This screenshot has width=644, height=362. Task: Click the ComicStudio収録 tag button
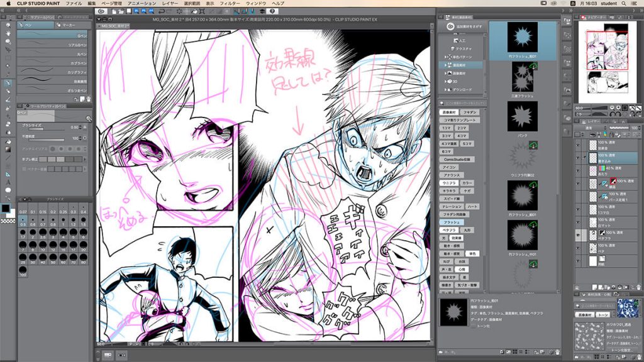coord(457,159)
